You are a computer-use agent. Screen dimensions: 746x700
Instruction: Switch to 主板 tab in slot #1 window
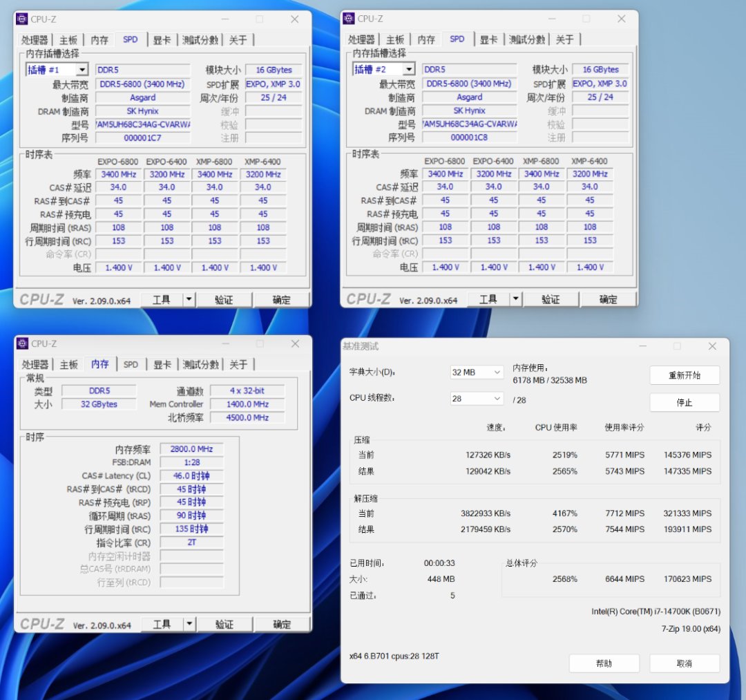pos(68,40)
